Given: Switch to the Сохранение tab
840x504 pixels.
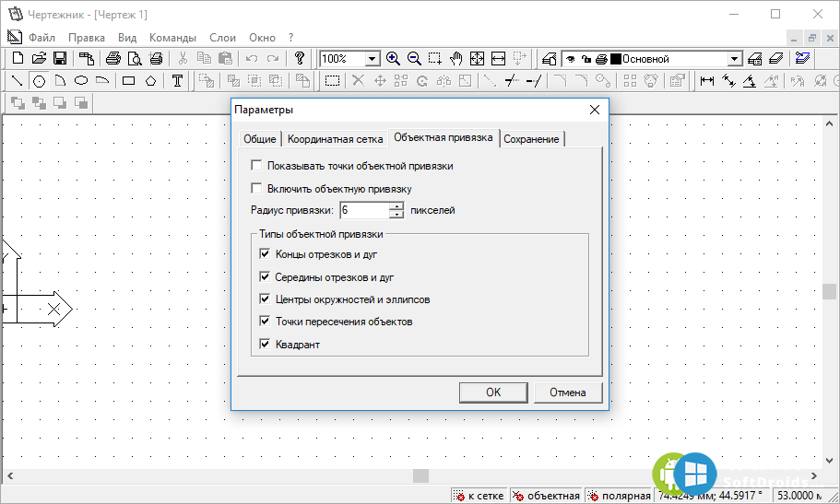Looking at the screenshot, I should (531, 139).
